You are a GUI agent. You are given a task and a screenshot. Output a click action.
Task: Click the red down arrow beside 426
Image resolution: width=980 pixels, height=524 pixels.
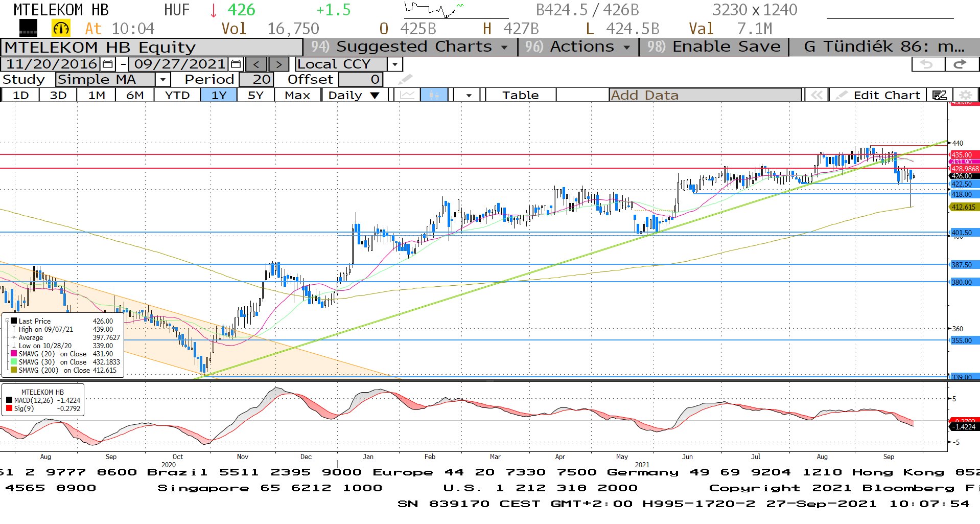point(214,10)
